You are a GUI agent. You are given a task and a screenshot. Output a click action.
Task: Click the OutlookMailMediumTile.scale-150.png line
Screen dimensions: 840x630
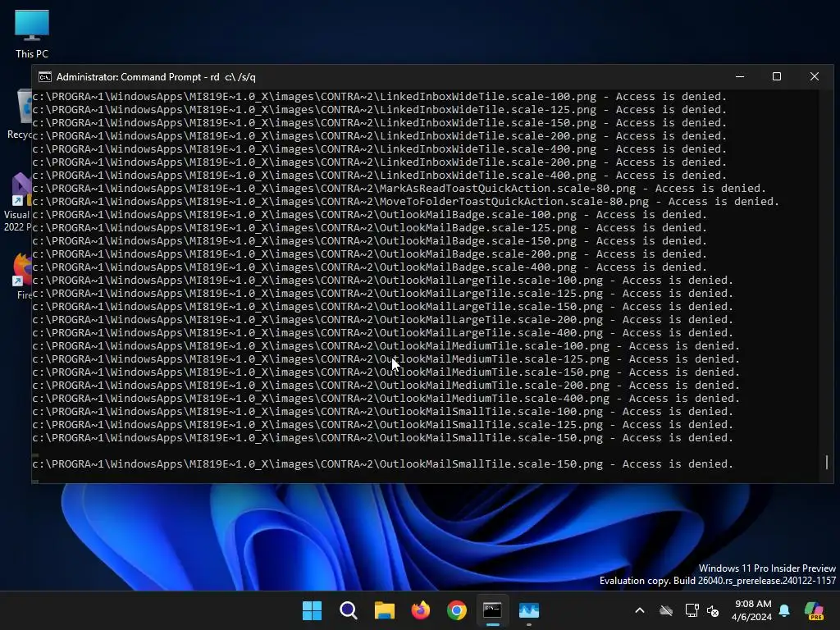386,372
